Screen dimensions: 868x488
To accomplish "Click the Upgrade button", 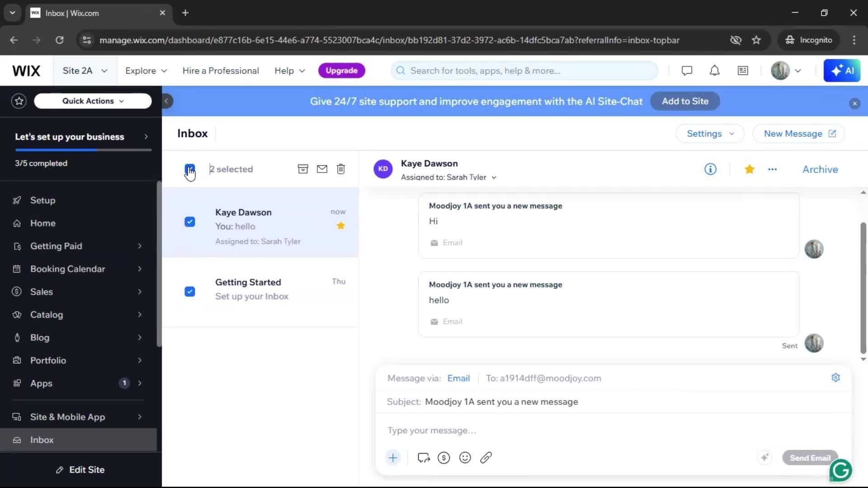I will (341, 70).
